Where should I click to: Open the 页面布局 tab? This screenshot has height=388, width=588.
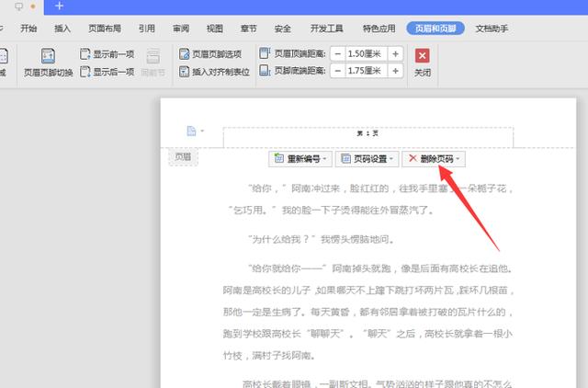pyautogui.click(x=104, y=29)
